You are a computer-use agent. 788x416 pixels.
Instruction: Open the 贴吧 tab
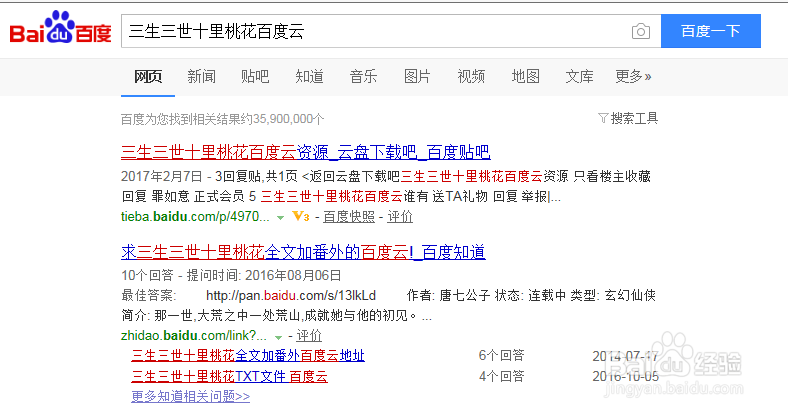pos(255,77)
